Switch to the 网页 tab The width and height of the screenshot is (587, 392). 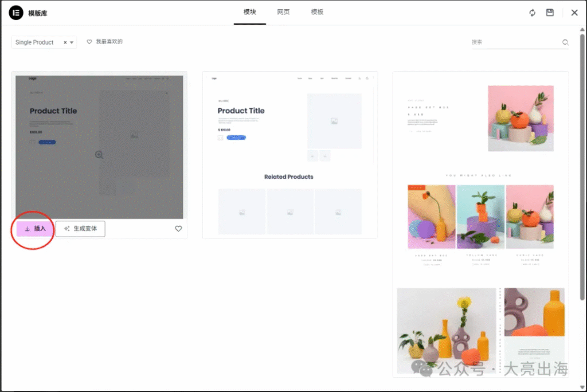[x=283, y=12]
